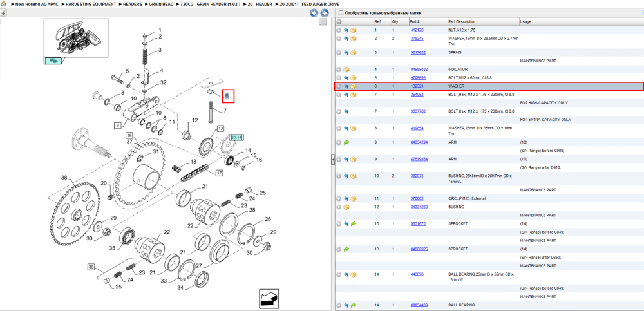Open part number link 412126
Viewport: 644px width, 311px height.
[x=417, y=30]
